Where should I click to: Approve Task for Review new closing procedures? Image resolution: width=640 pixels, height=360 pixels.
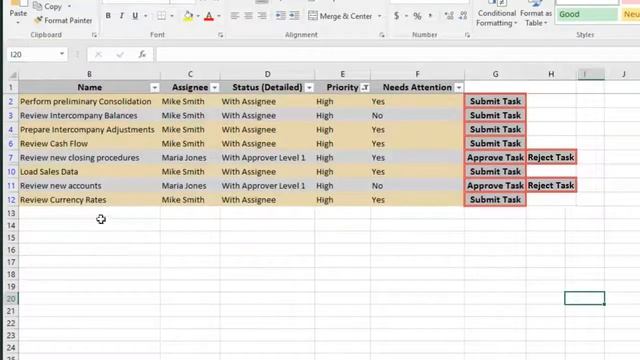[495, 158]
